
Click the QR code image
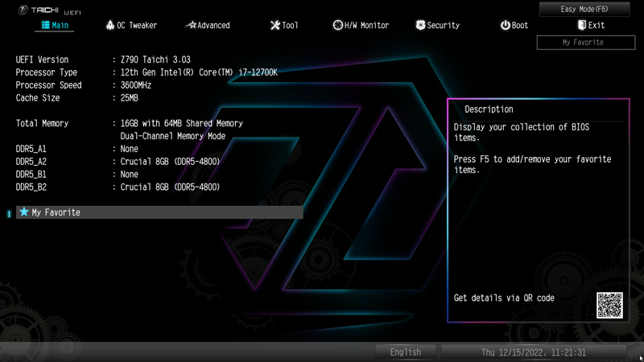[609, 306]
